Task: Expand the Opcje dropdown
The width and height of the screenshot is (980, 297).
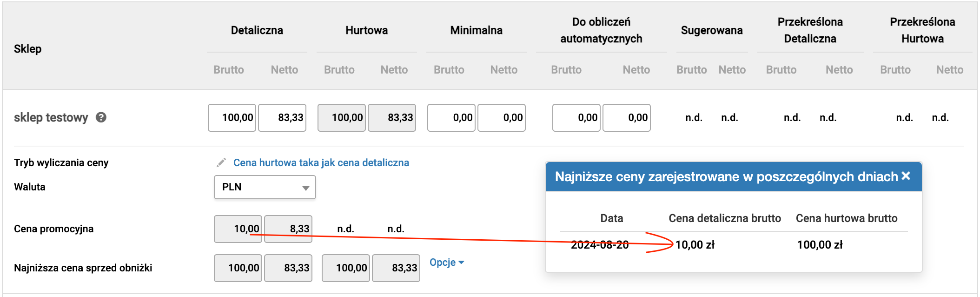Action: click(x=447, y=263)
